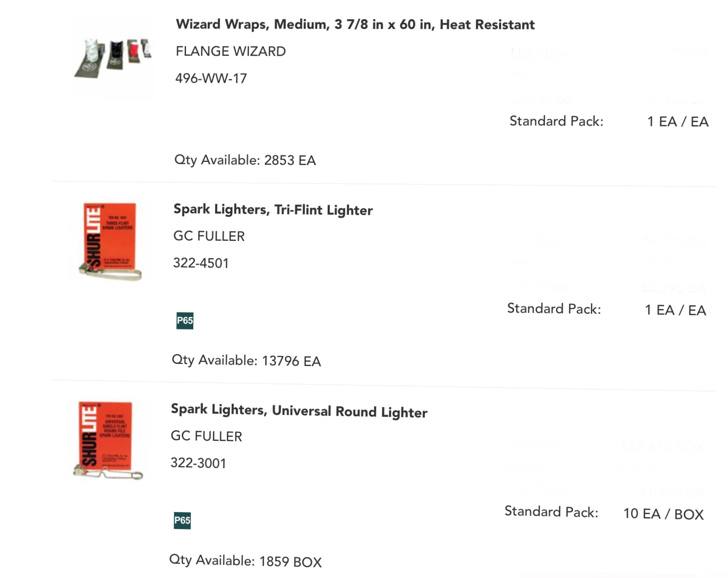Open the Universal Round Lighter product image
Image resolution: width=728 pixels, height=578 pixels.
(108, 441)
